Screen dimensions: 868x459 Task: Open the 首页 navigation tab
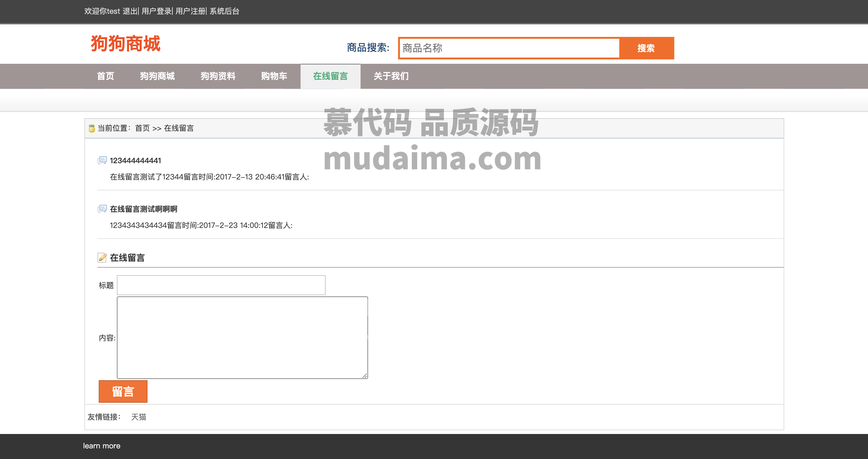(106, 76)
